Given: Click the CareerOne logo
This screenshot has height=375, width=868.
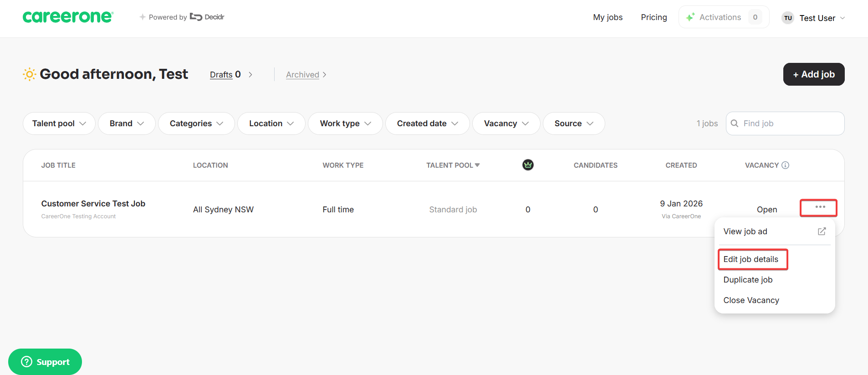Looking at the screenshot, I should (68, 17).
